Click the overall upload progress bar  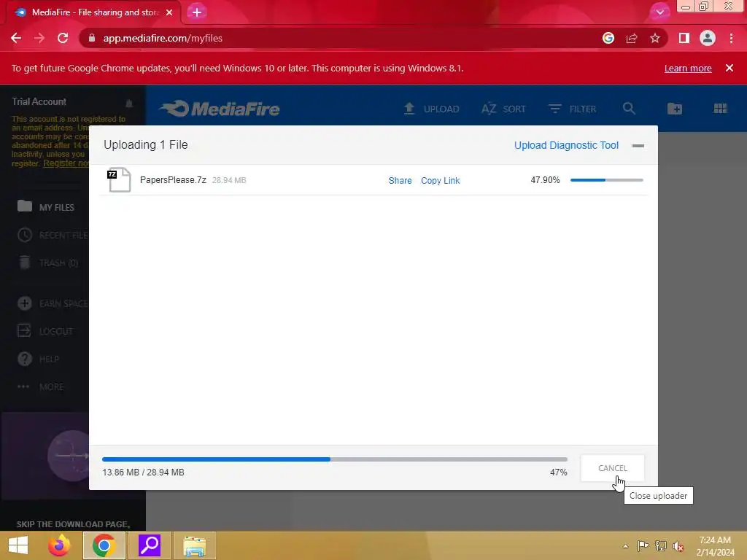334,459
